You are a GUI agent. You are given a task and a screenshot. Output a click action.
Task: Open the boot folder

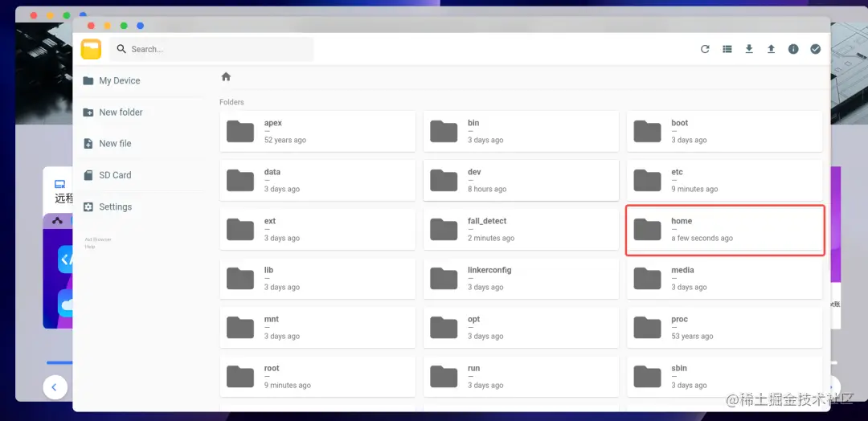coord(725,131)
